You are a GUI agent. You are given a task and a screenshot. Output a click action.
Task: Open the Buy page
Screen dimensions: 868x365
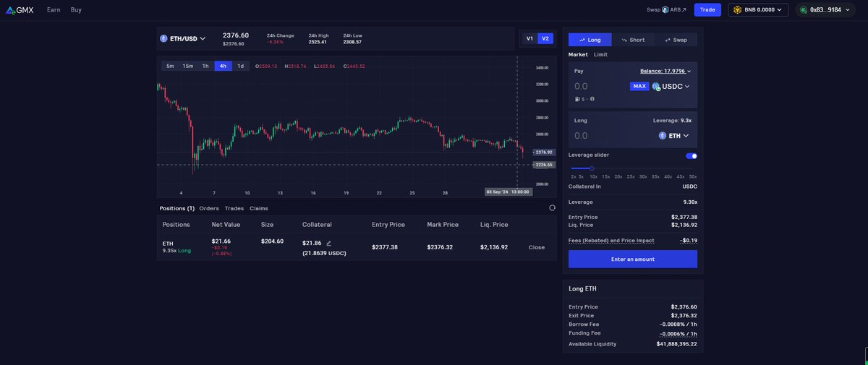pyautogui.click(x=76, y=10)
